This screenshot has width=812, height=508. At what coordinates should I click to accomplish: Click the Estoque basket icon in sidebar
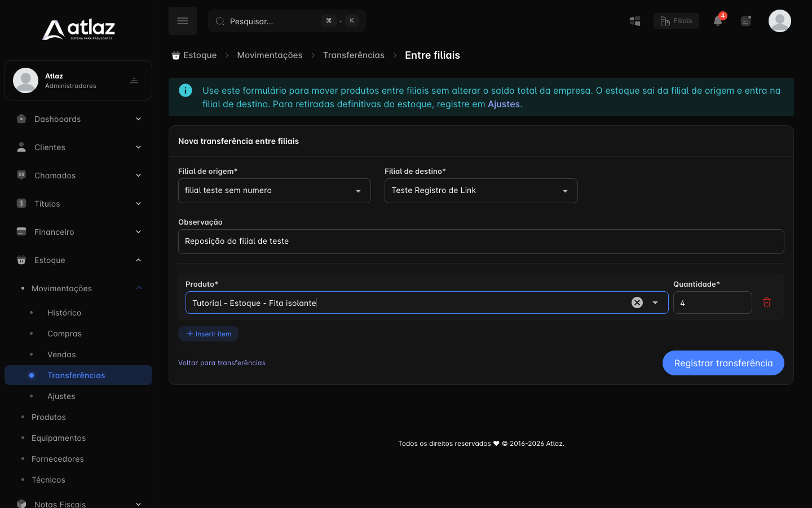(x=21, y=260)
